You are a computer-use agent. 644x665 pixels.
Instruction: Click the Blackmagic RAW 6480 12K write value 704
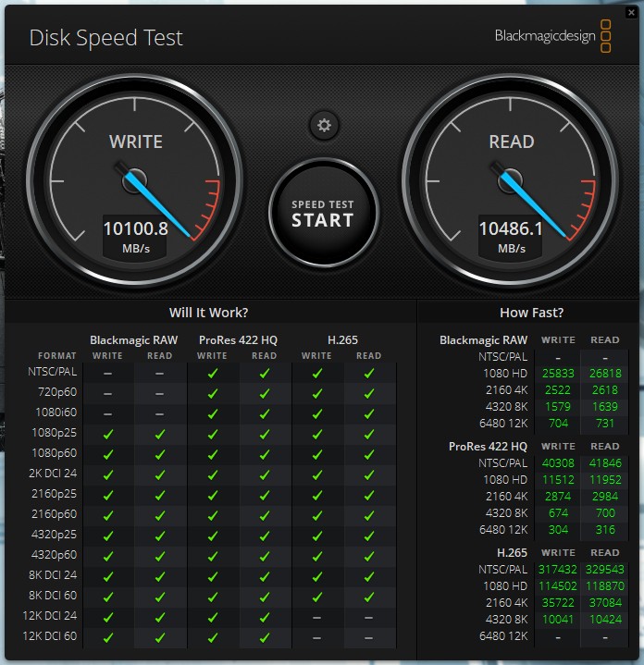click(x=558, y=423)
